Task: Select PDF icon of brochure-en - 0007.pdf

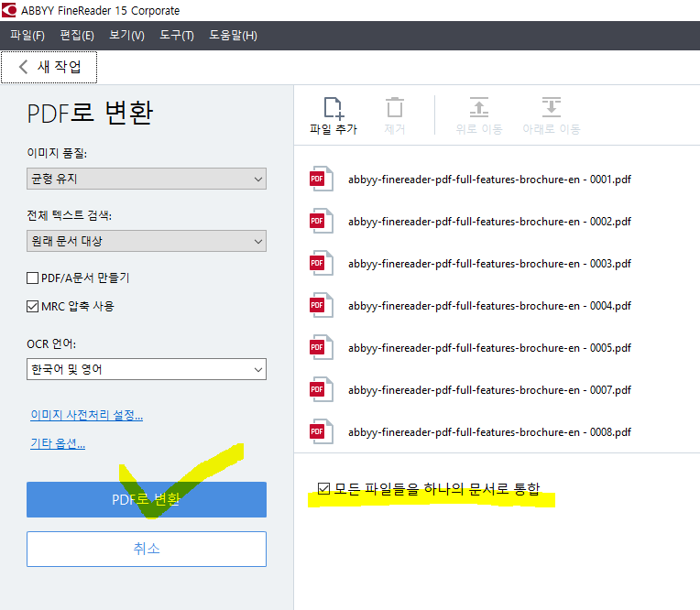Action: tap(321, 389)
